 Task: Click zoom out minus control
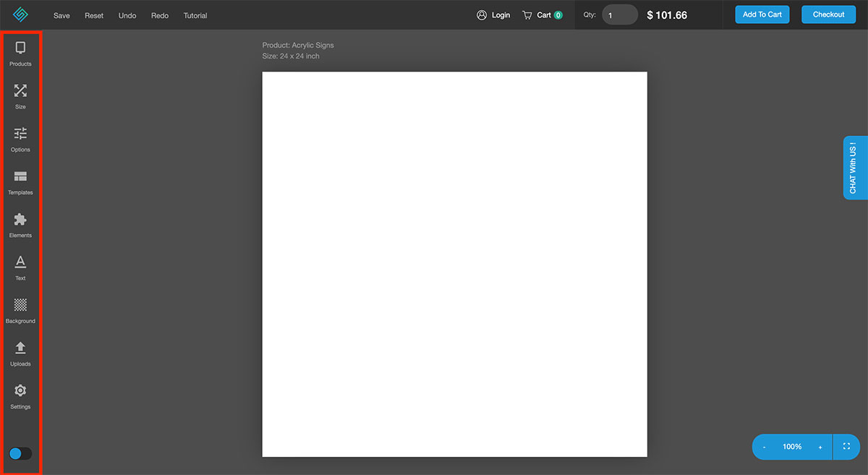click(764, 447)
